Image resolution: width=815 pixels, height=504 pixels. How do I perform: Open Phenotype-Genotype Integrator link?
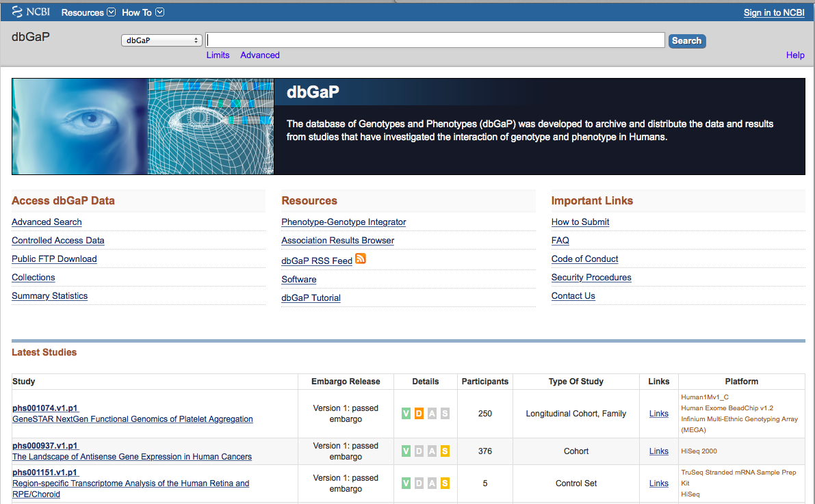344,222
